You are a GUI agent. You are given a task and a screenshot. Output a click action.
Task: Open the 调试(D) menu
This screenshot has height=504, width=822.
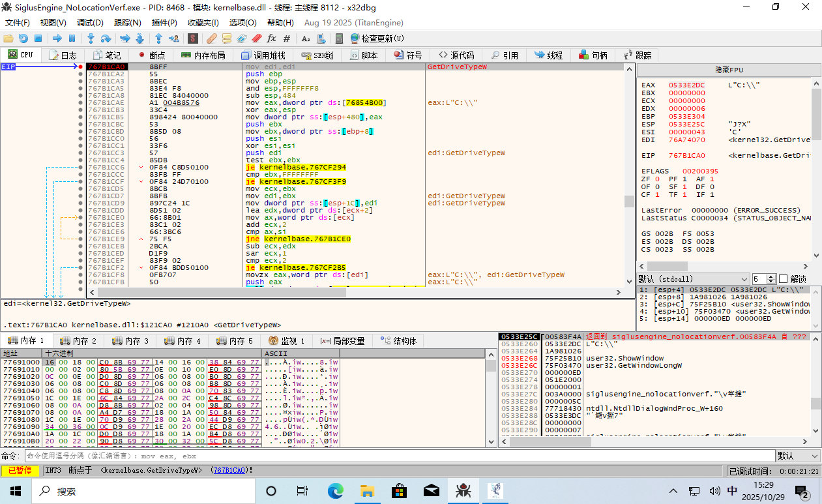[90, 23]
